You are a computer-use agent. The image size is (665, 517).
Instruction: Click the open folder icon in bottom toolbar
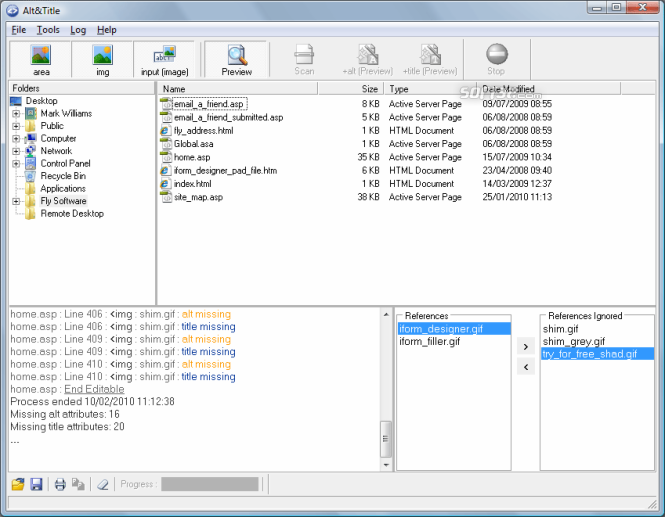coord(18,484)
